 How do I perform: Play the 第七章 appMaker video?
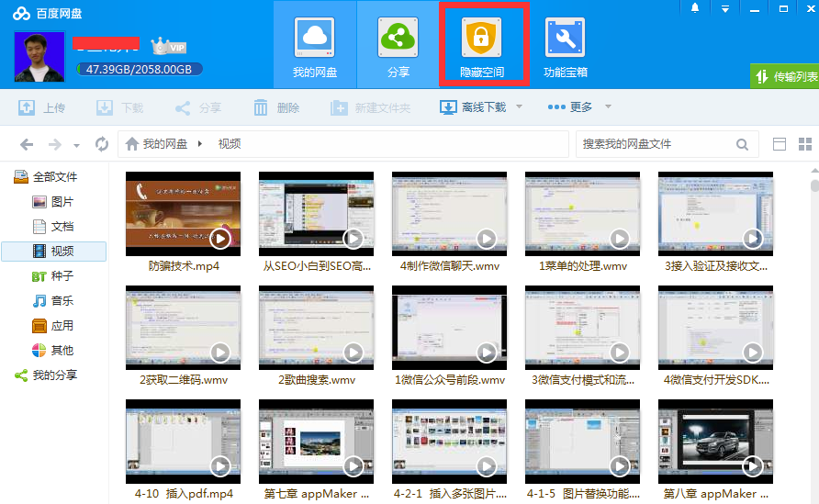pos(353,466)
